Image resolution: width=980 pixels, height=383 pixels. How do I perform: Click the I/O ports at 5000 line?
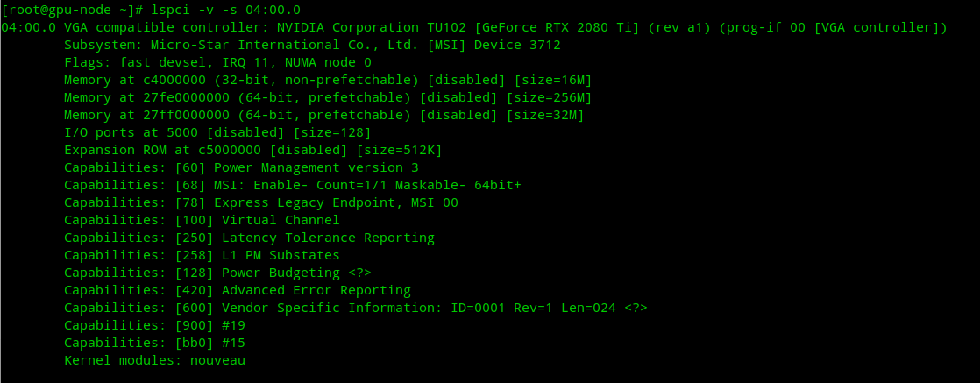coord(217,132)
